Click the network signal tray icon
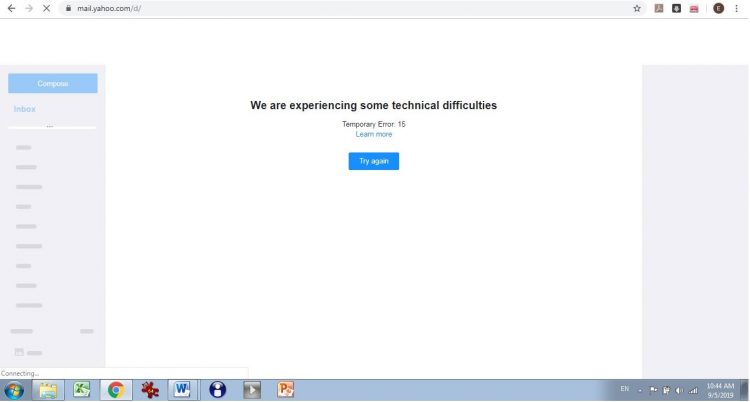The image size is (750, 402). pyautogui.click(x=693, y=391)
